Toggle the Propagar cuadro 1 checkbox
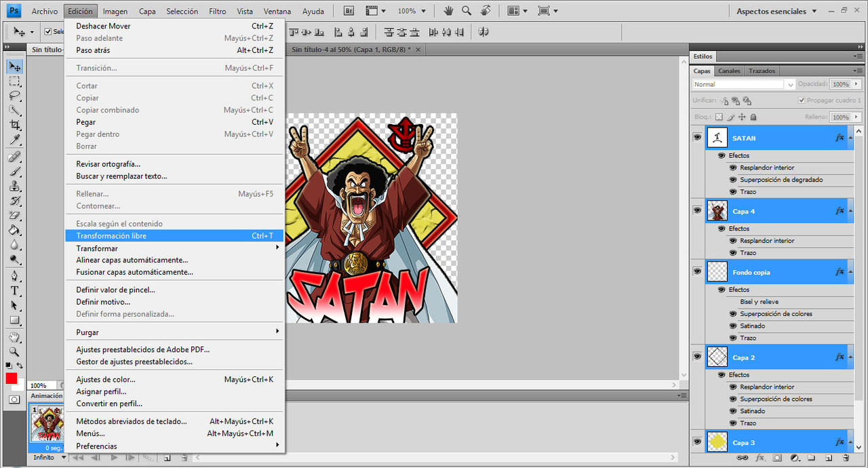The height and width of the screenshot is (468, 868). coord(802,100)
